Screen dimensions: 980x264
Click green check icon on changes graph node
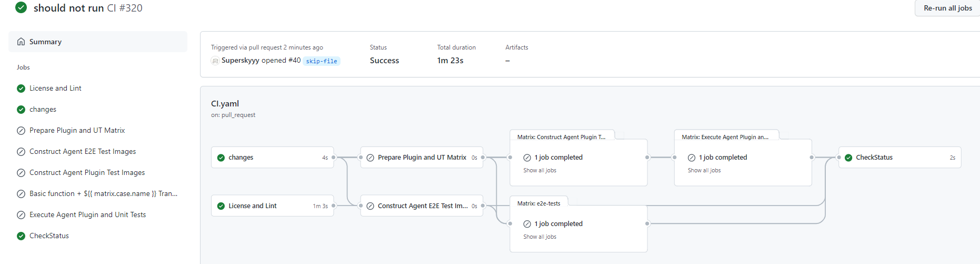(221, 158)
